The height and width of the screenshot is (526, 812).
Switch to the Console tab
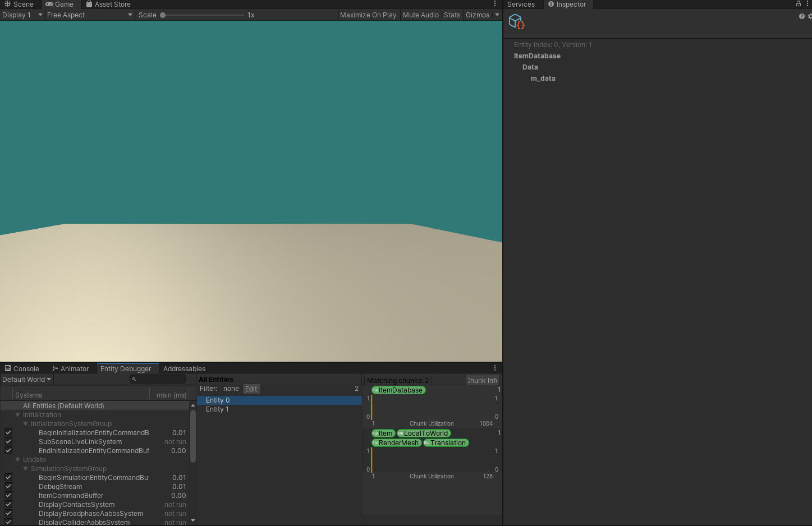22,368
